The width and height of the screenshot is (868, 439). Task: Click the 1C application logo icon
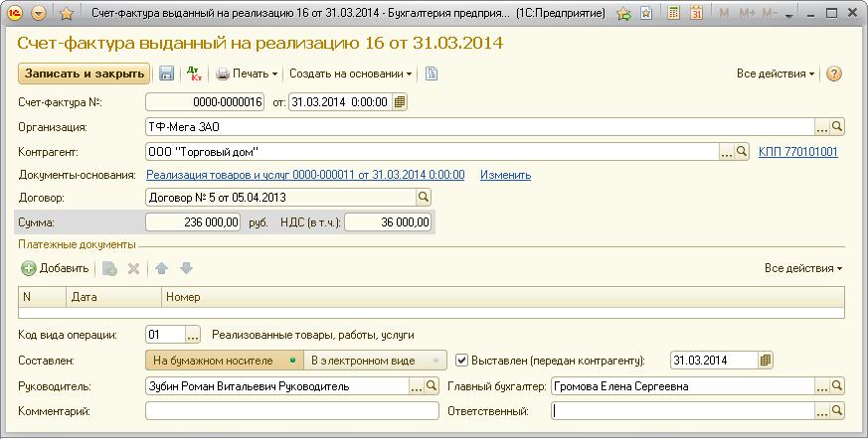pyautogui.click(x=14, y=13)
